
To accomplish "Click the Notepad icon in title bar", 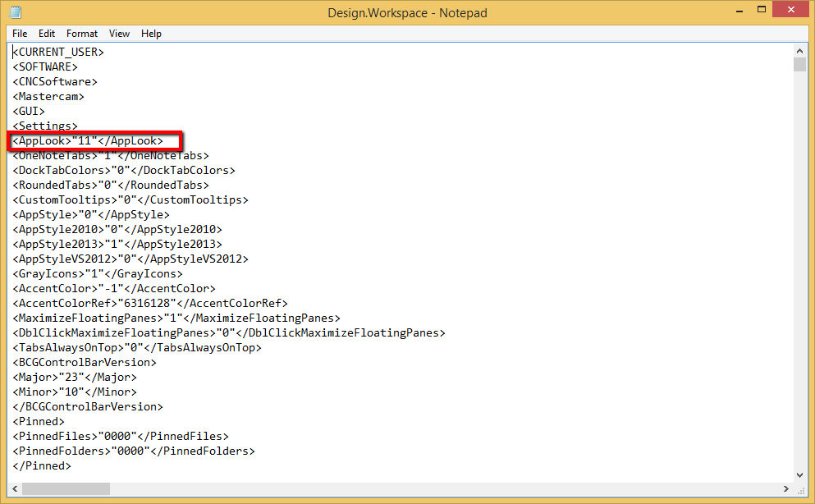I will pyautogui.click(x=15, y=12).
